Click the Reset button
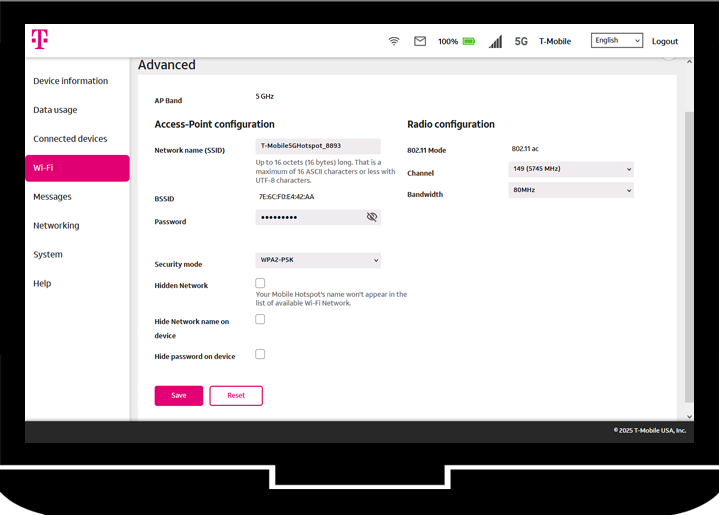 (236, 396)
